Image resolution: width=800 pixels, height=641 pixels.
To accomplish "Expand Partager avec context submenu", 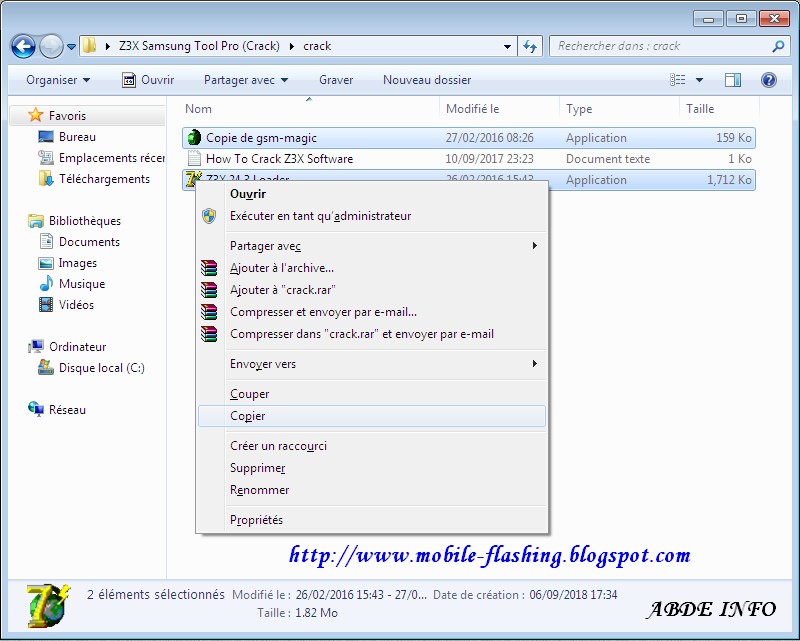I will tap(372, 246).
